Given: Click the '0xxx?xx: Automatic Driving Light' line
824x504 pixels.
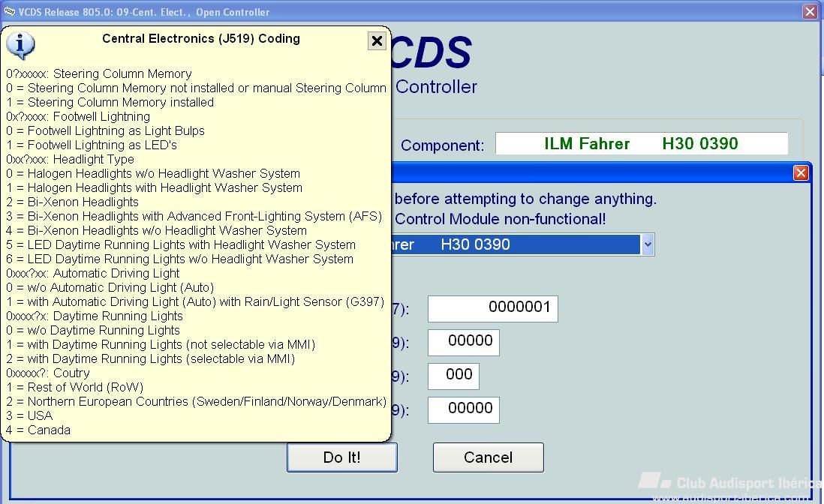Looking at the screenshot, I should click(x=92, y=273).
